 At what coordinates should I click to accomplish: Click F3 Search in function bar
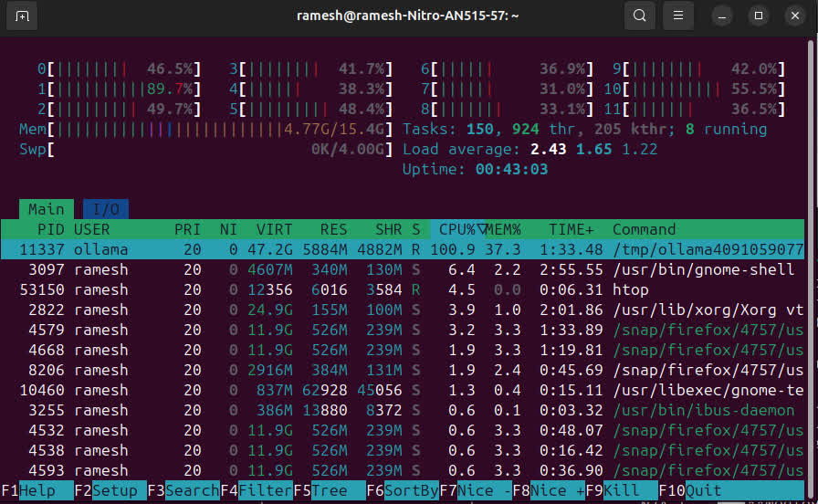pos(184,491)
